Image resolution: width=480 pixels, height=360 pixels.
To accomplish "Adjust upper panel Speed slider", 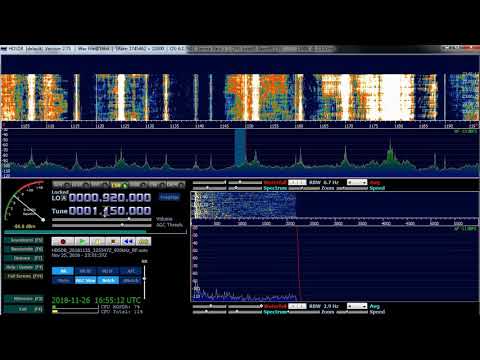I will pos(352,188).
